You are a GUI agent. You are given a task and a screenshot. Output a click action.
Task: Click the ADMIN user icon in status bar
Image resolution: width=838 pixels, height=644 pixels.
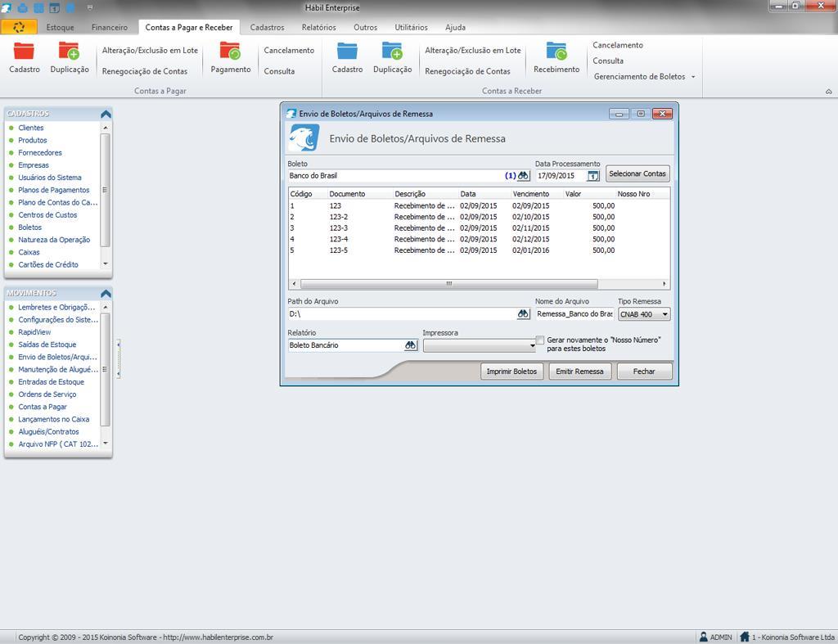704,637
